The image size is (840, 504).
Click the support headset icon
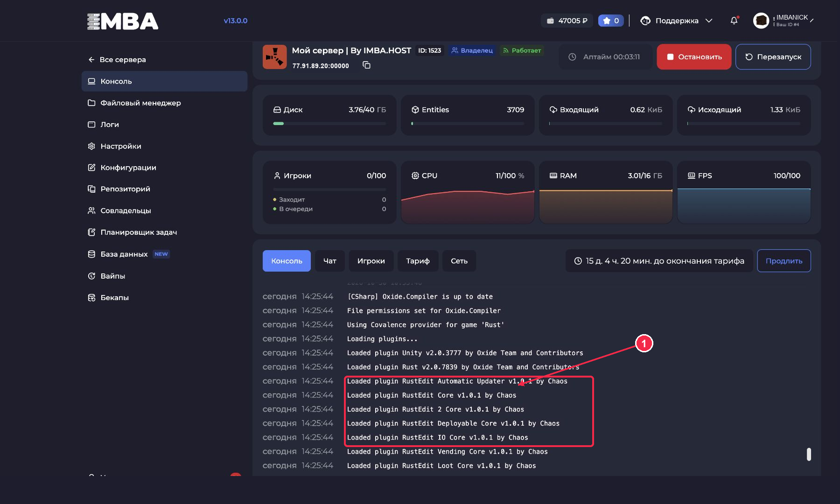point(645,21)
